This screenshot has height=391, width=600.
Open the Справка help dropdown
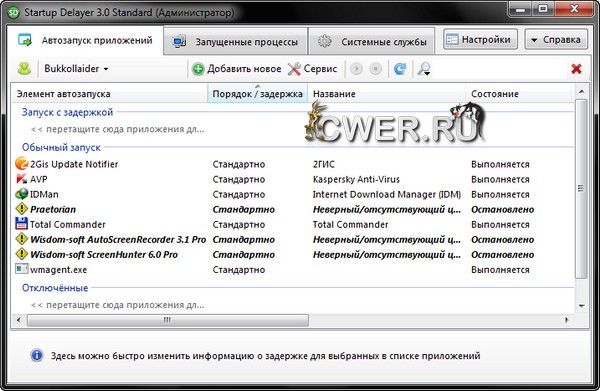tap(556, 39)
